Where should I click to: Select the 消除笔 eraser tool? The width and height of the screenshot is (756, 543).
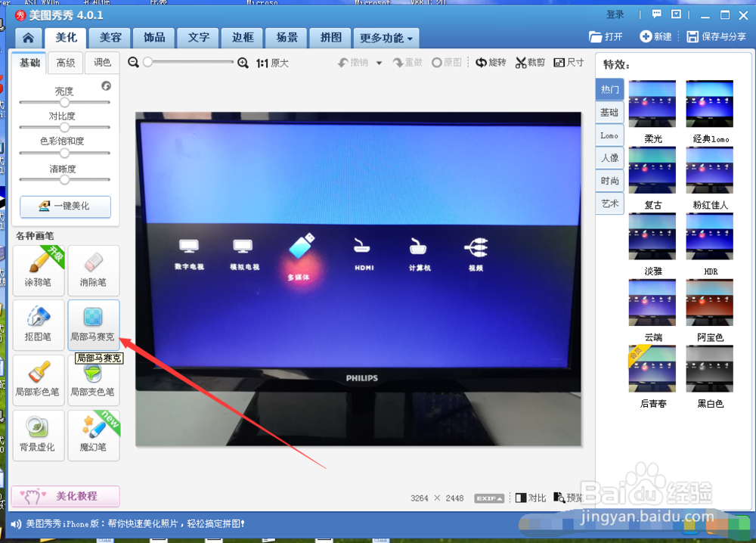pyautogui.click(x=94, y=271)
